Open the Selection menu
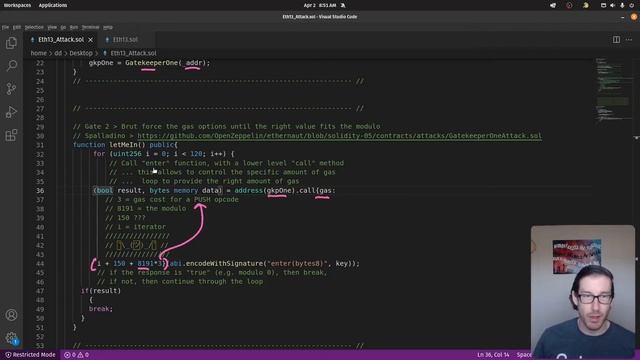 pyautogui.click(x=34, y=27)
